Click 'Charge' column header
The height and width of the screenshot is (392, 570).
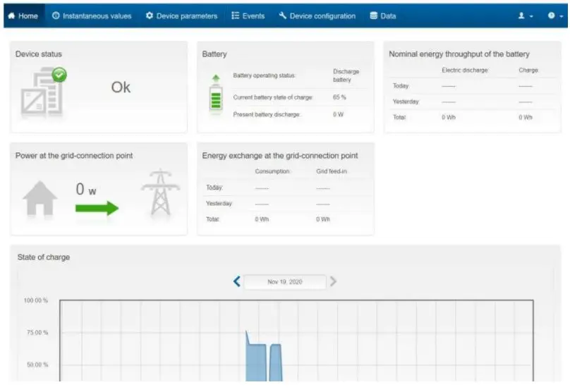pyautogui.click(x=528, y=70)
